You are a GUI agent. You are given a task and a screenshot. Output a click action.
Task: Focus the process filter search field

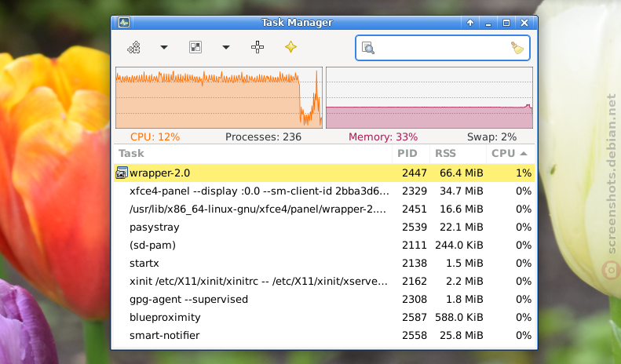point(442,48)
